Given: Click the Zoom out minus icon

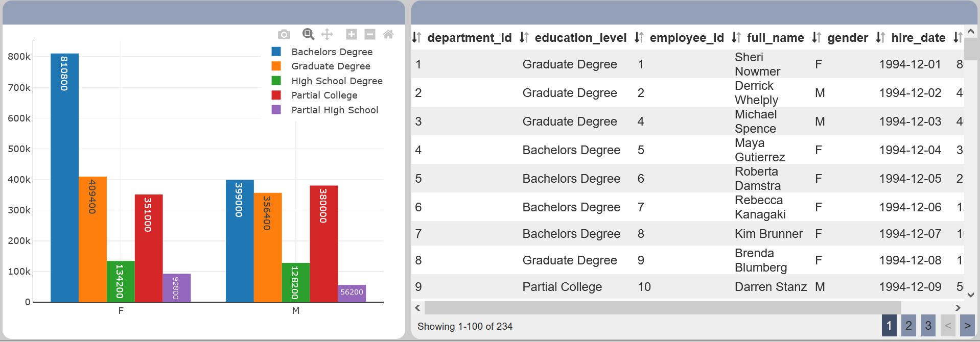Looking at the screenshot, I should point(370,34).
